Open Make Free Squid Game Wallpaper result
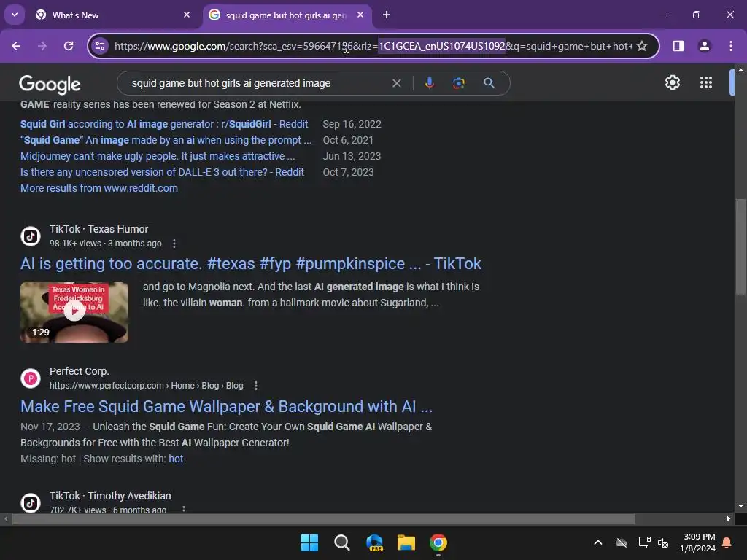 [226, 407]
